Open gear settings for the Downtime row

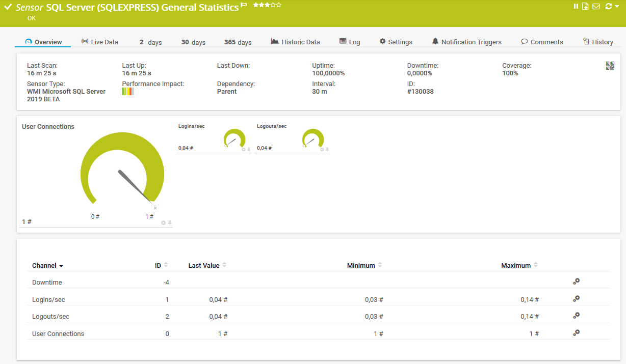[x=576, y=282]
